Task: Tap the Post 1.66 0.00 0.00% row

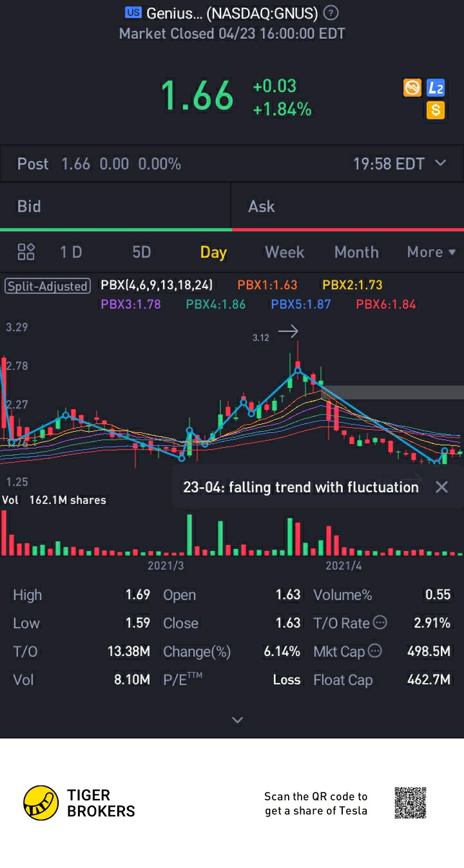Action: coord(232,164)
